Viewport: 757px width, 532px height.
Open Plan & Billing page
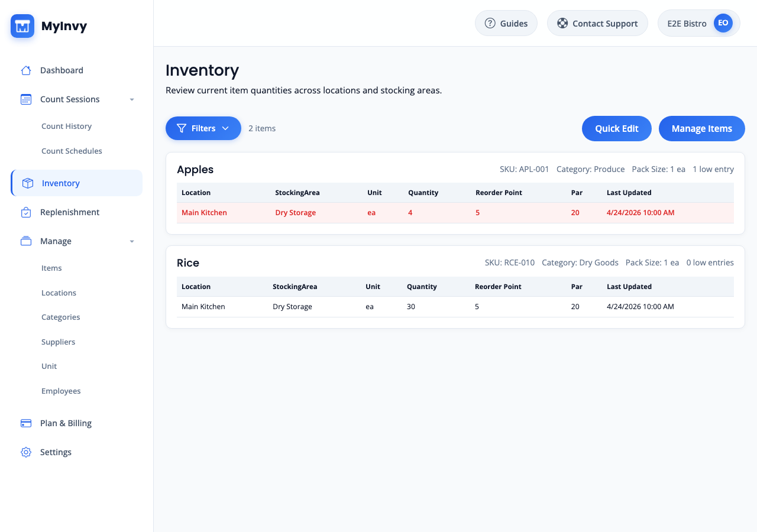(x=76, y=423)
